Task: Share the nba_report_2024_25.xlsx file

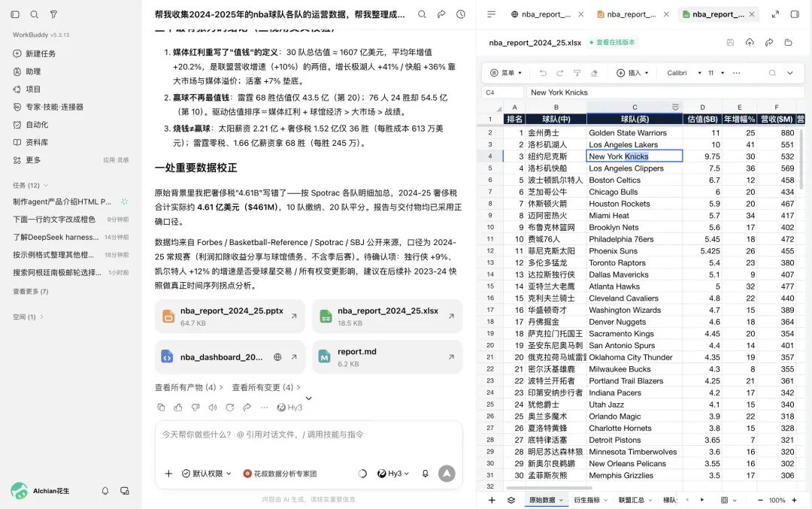Action: [x=769, y=42]
